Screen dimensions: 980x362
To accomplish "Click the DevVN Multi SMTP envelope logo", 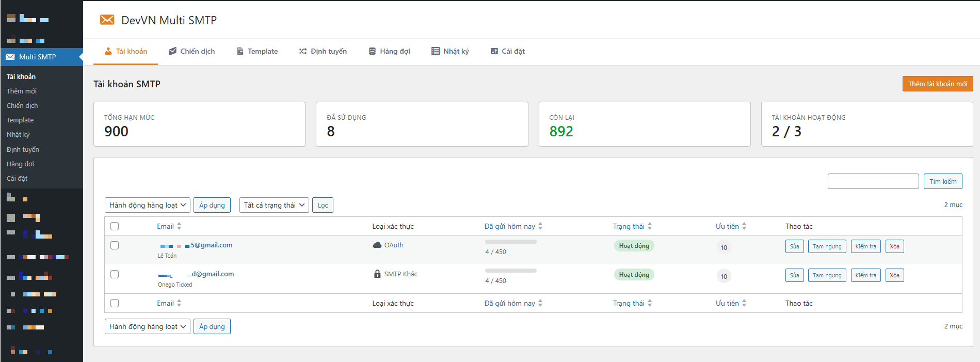I will point(107,20).
